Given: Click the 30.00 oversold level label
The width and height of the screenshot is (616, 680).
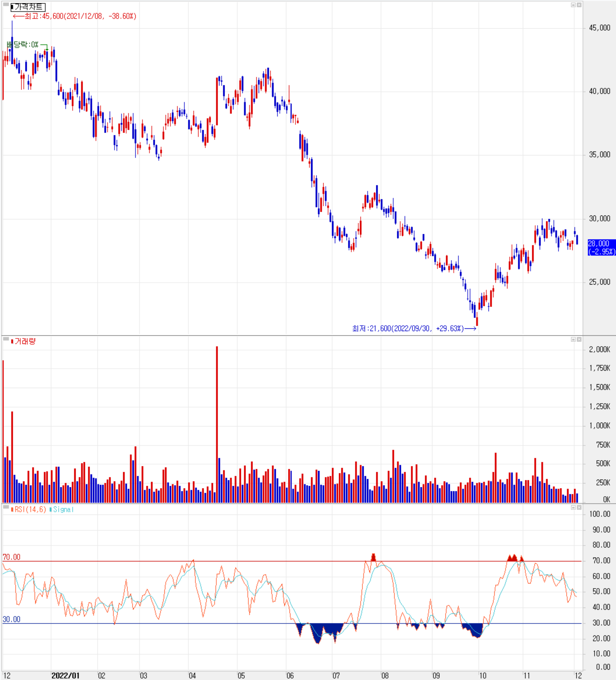Looking at the screenshot, I should [x=11, y=619].
